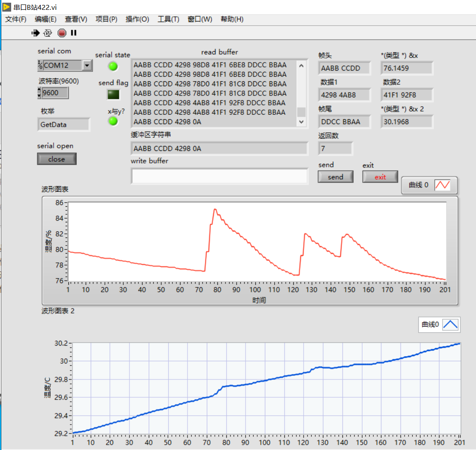Click the temperature value 30.1968
The width and height of the screenshot is (476, 450).
pyautogui.click(x=407, y=122)
